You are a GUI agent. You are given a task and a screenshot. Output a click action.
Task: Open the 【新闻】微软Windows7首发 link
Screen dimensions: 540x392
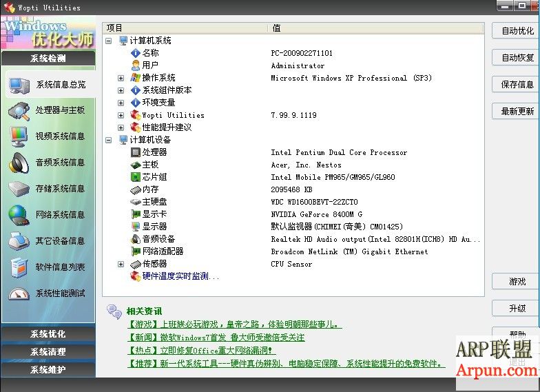[216, 338]
